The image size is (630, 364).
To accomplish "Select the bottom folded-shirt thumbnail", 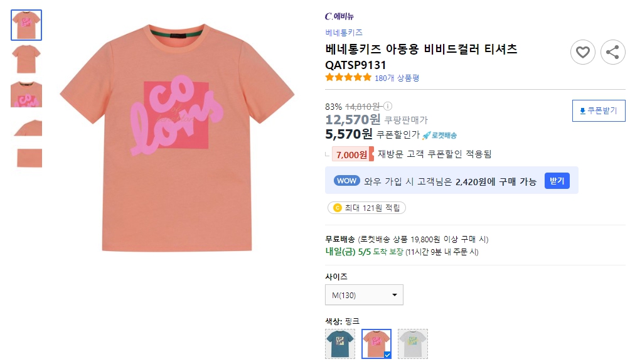I will pyautogui.click(x=26, y=158).
